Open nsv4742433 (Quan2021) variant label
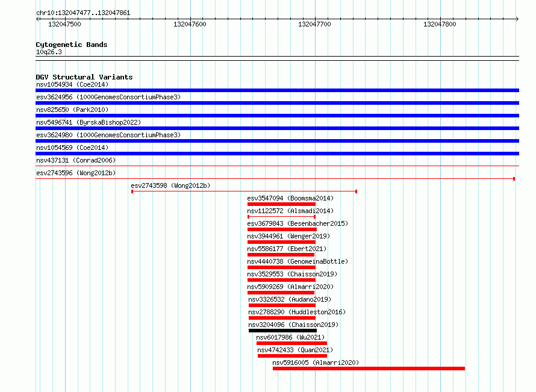This screenshot has width=536, height=392. coord(295,350)
